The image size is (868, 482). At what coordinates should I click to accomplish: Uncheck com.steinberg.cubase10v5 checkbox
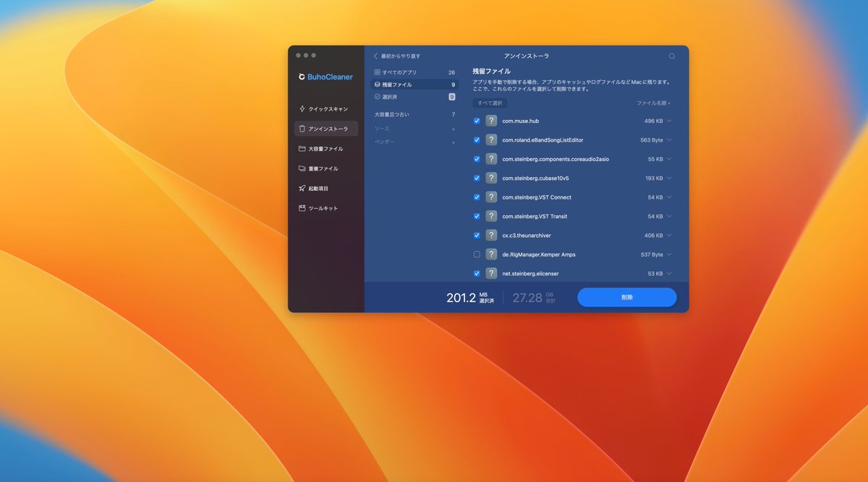pos(477,178)
